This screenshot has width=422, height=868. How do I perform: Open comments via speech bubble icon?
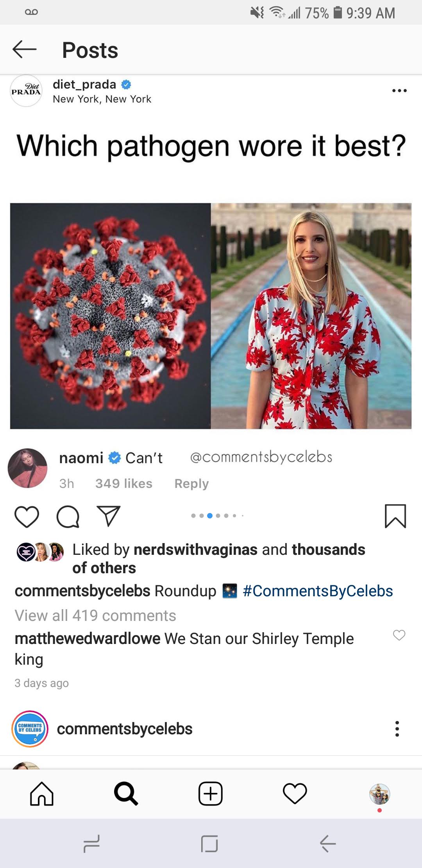point(68,517)
